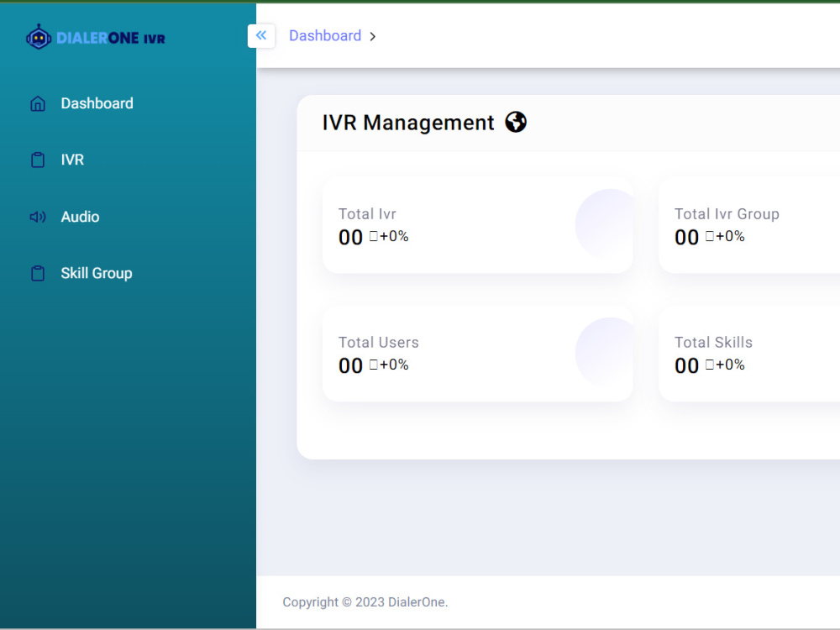Click the globe icon beside IVR Management
Image resolution: width=840 pixels, height=630 pixels.
pos(516,122)
